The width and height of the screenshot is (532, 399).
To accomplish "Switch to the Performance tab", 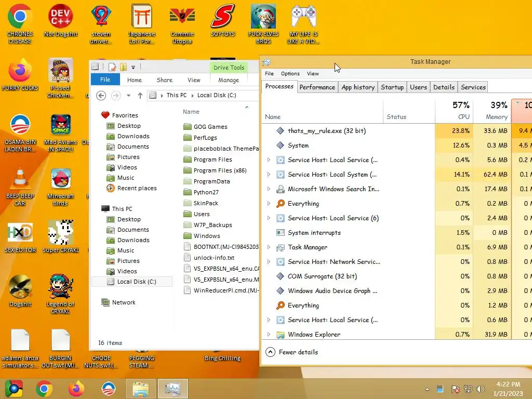I will (x=317, y=87).
